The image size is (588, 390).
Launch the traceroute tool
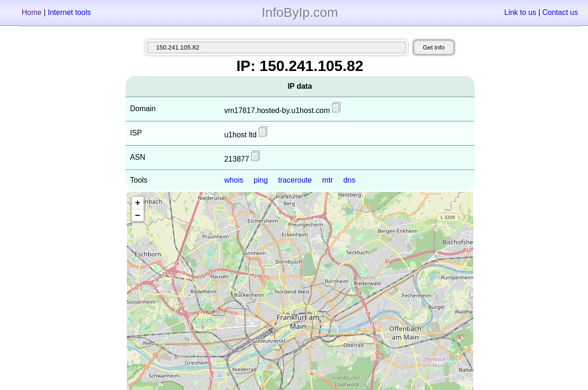pyautogui.click(x=295, y=180)
